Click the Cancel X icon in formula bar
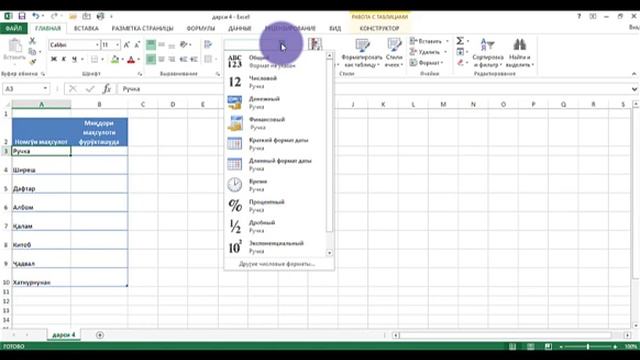The width and height of the screenshot is (640, 360). click(x=73, y=89)
